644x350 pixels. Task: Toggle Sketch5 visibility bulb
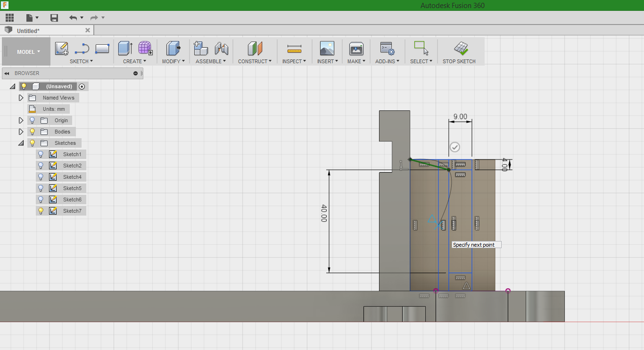pos(41,188)
